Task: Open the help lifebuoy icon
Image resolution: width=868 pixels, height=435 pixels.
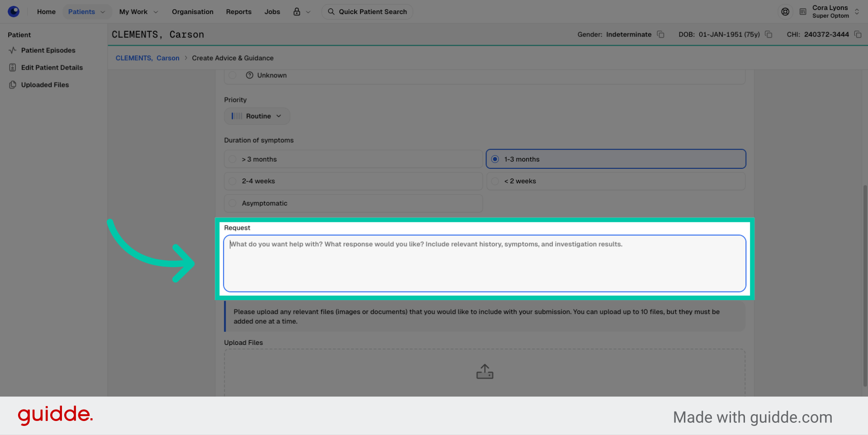Action: [x=785, y=12]
